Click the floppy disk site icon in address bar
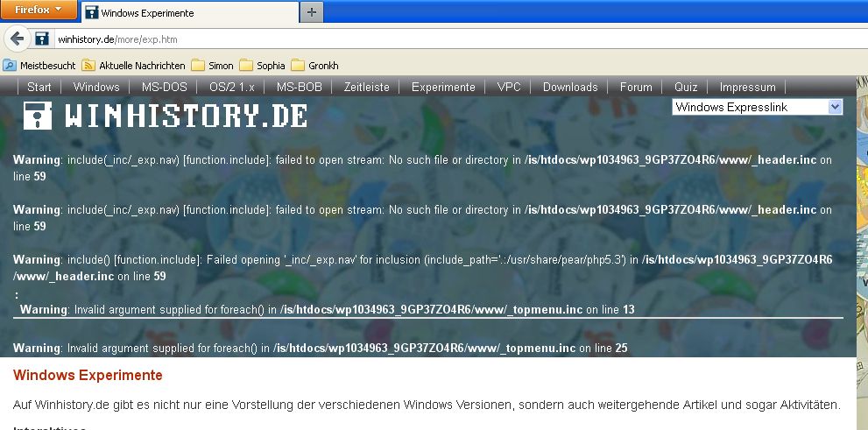The width and height of the screenshot is (868, 430). point(42,39)
